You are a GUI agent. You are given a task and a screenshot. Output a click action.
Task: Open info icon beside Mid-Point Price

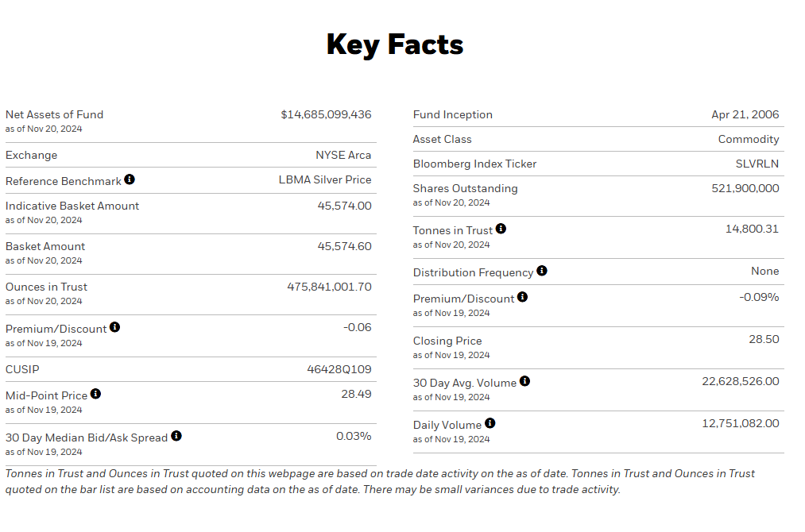tap(95, 394)
